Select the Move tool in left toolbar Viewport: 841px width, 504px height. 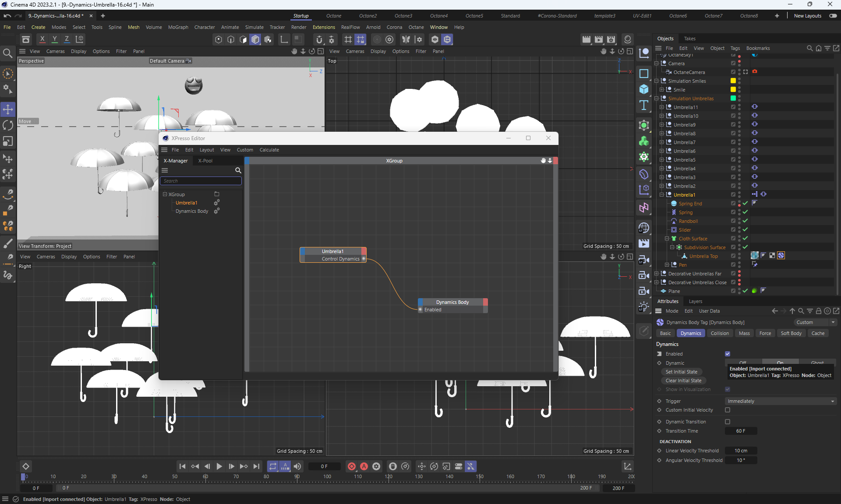point(8,109)
